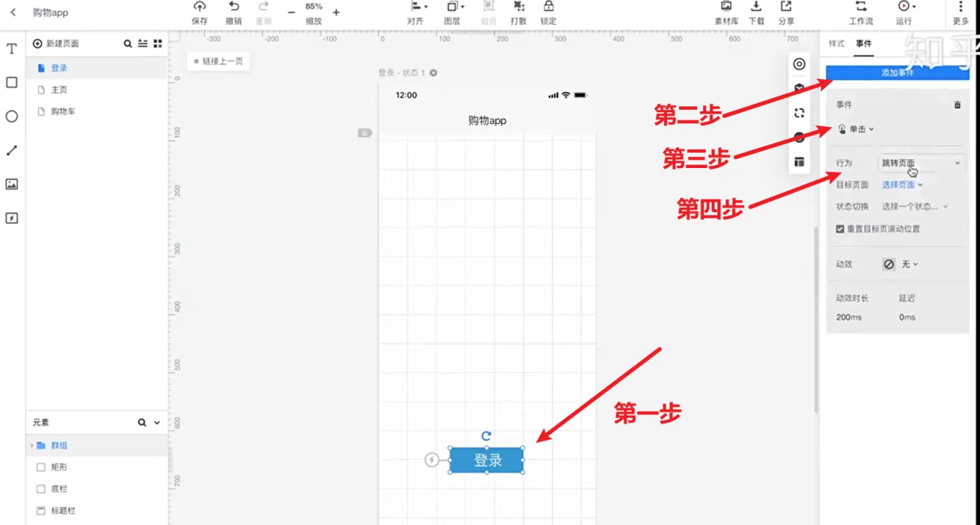980x525 pixels.
Task: Click the dashed-frame icon in floating toolbar
Action: coord(799,113)
